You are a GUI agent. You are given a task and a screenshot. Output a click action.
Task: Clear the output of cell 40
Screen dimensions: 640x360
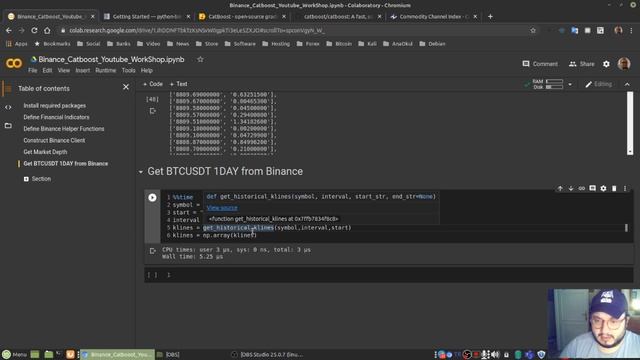[x=152, y=111]
